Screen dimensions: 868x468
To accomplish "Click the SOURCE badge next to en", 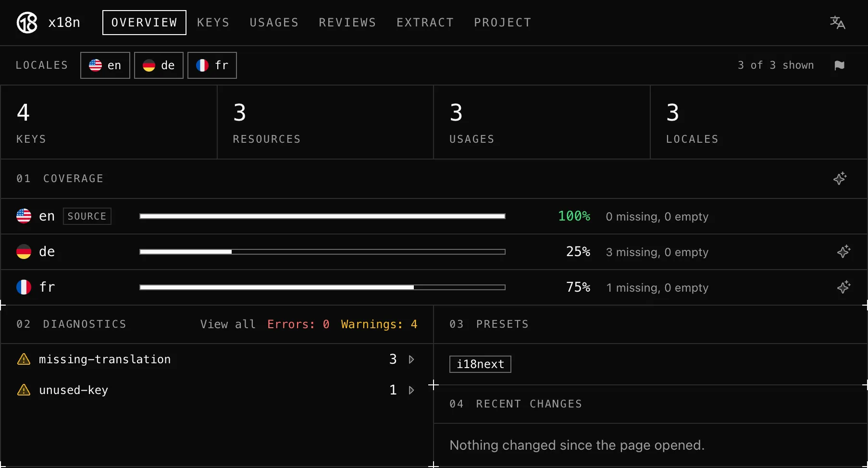I will [87, 216].
